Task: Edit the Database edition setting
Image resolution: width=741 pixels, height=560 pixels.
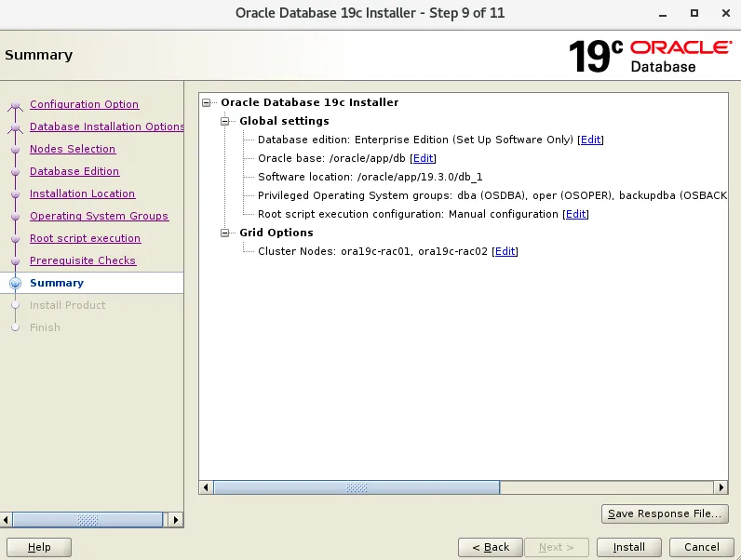Action: [591, 140]
